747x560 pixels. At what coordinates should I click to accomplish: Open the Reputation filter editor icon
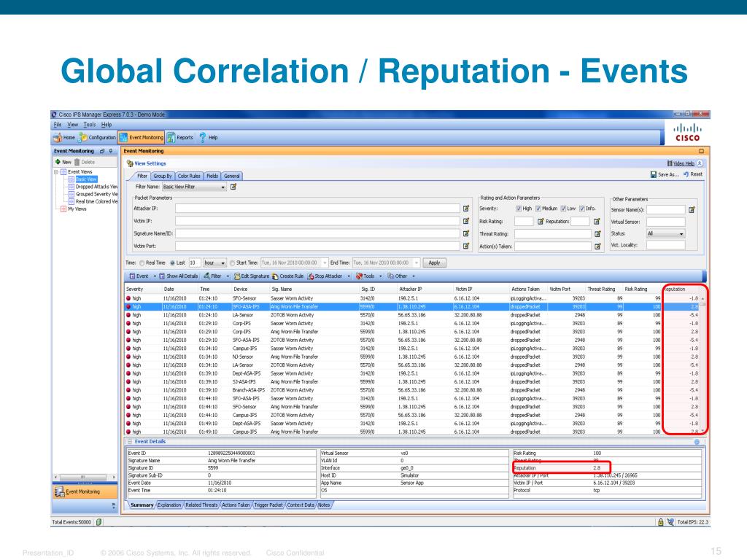[597, 222]
